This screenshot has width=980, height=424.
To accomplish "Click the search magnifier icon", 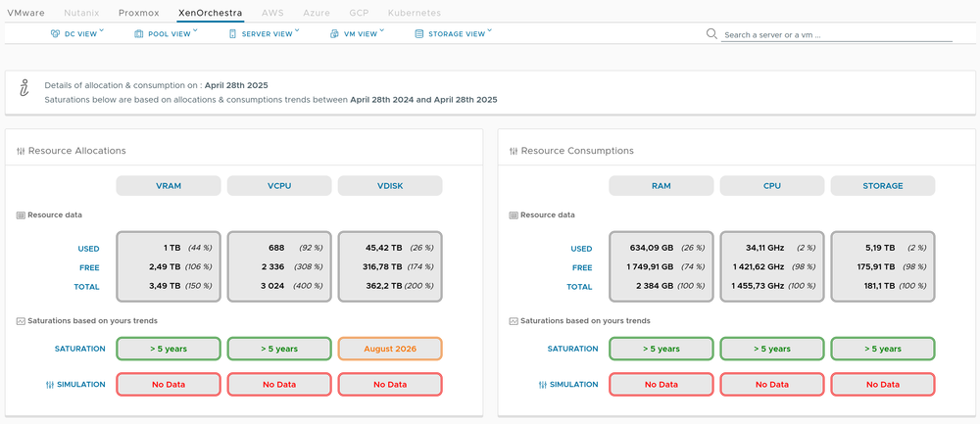I will tap(712, 34).
